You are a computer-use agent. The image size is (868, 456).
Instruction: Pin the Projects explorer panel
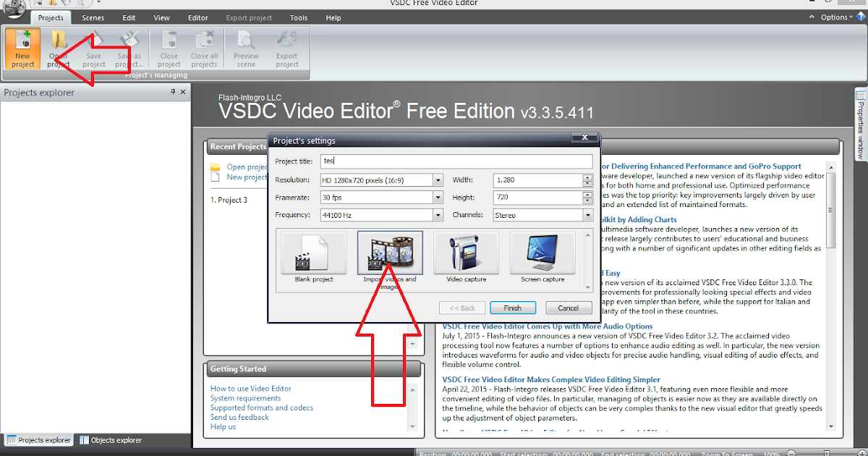[x=173, y=92]
